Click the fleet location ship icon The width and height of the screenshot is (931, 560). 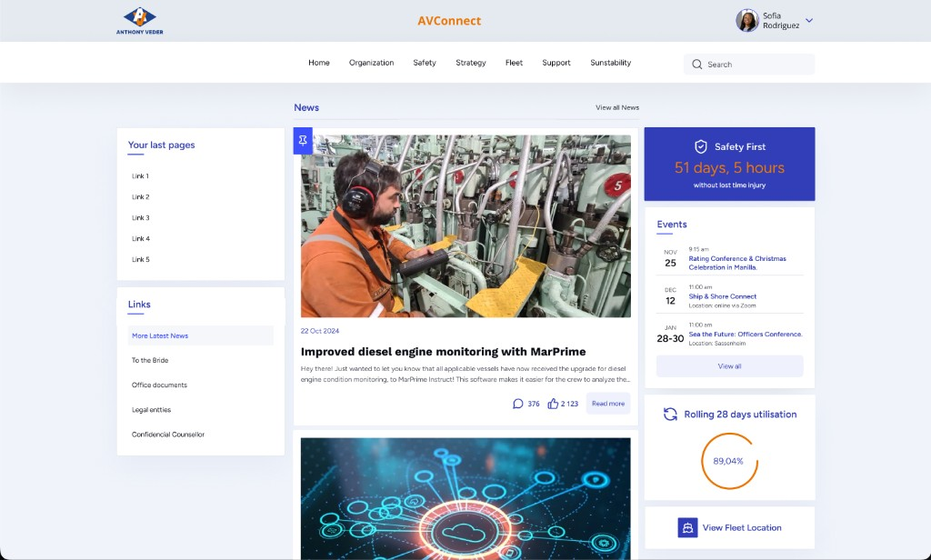pos(687,527)
